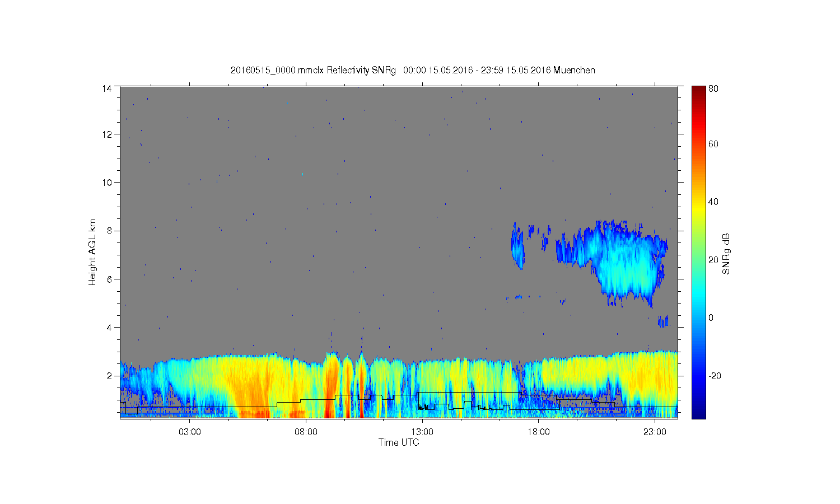This screenshot has height=504, width=840.
Task: Click the red precipitation streak near 09:00
Action: 331,386
